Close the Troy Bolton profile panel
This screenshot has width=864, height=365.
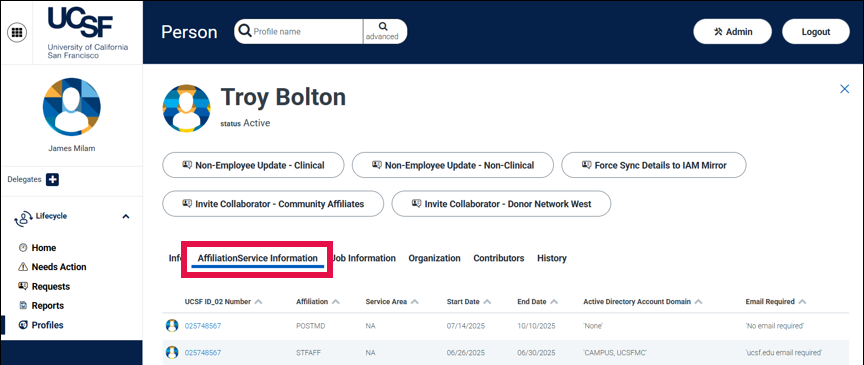tap(844, 89)
